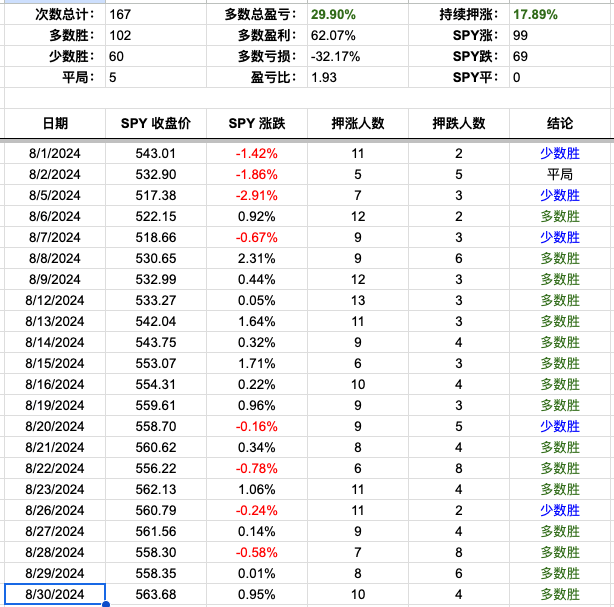The width and height of the screenshot is (614, 607).
Task: Select the closing price 561.56
Action: 156,531
